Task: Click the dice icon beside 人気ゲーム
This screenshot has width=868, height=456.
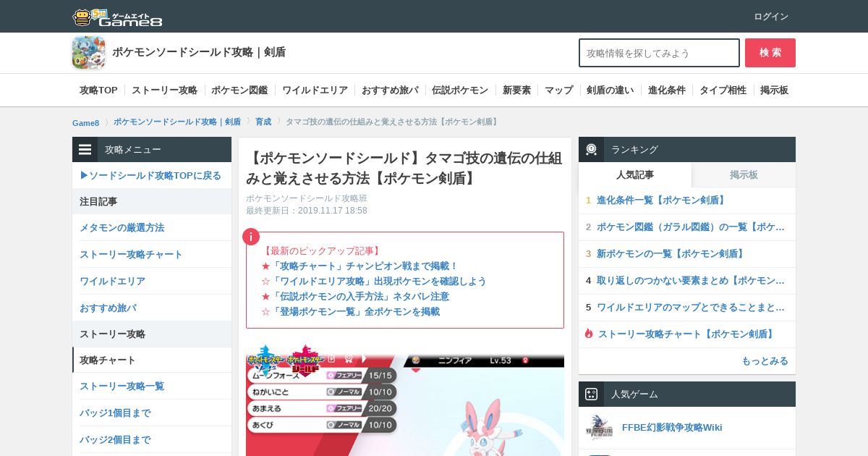Action: (x=591, y=394)
